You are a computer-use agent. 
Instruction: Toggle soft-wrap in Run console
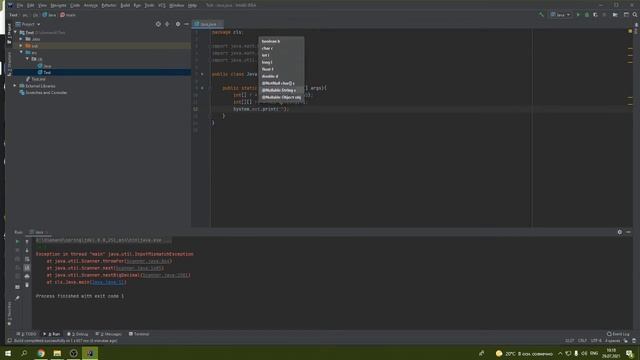(27, 259)
